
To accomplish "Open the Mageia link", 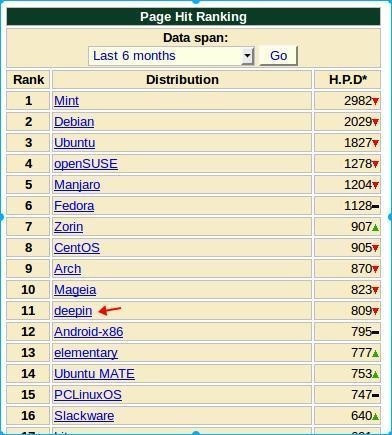I will coord(75,290).
